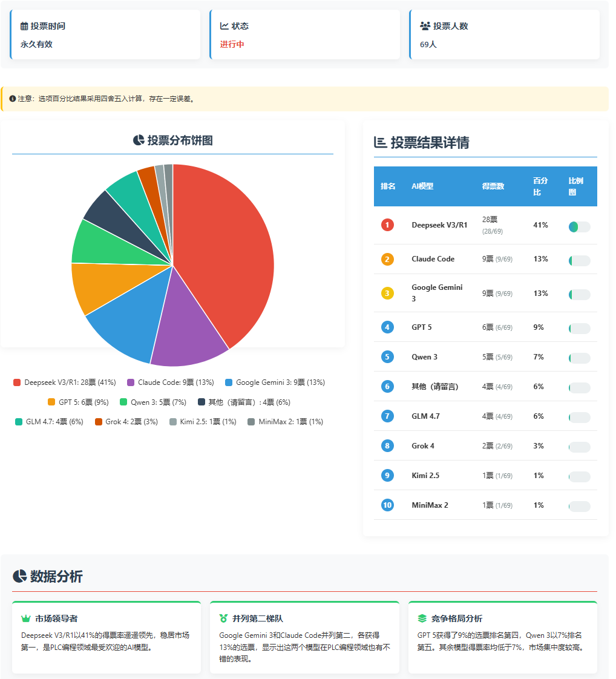The image size is (616, 679).
Task: Click the rank 4 blue badge
Action: (387, 327)
